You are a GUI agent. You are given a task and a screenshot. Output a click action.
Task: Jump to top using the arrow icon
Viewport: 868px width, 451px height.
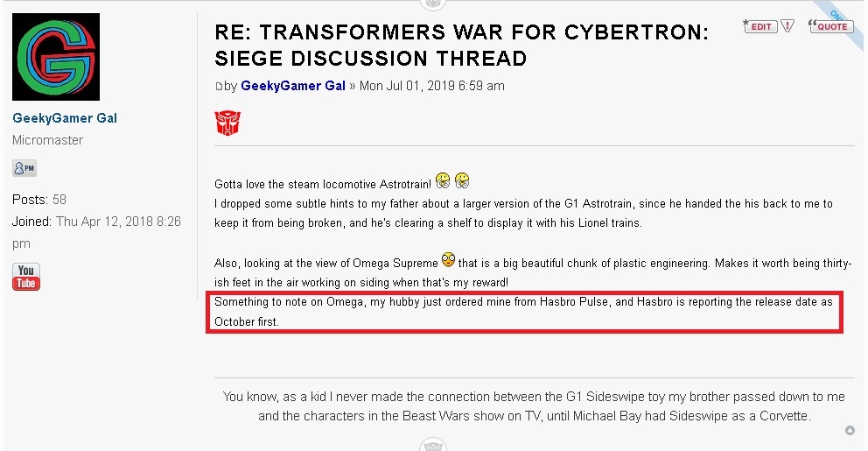coord(850,430)
